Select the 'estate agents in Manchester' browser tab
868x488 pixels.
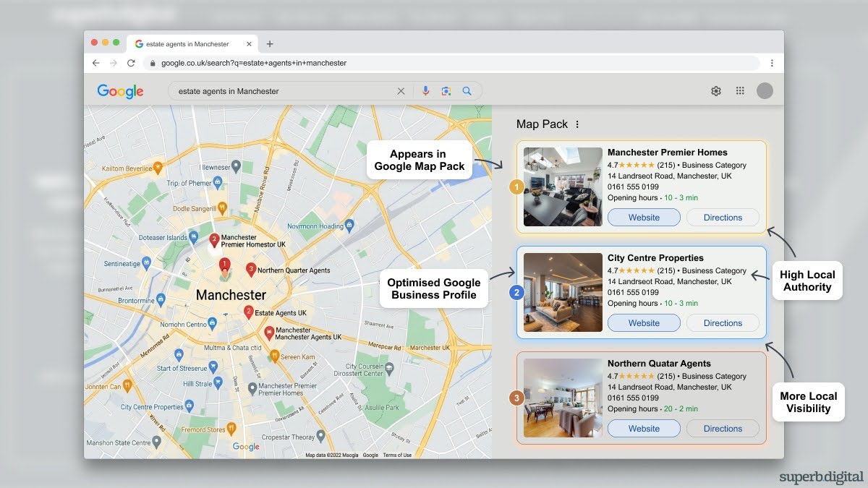point(192,44)
